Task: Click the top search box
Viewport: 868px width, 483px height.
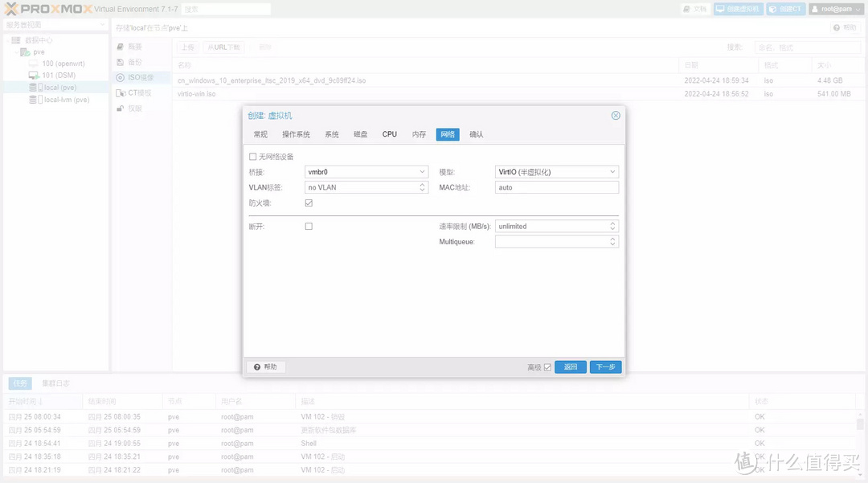Action: coord(226,9)
